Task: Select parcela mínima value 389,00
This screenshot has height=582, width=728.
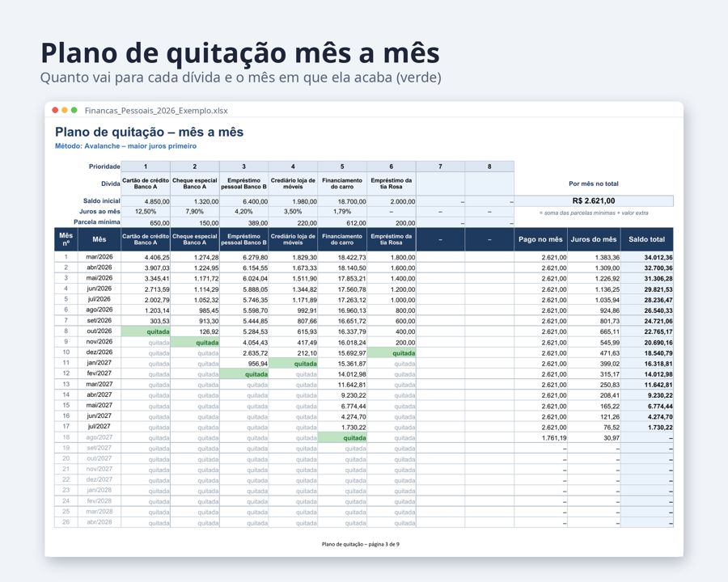Action: tap(244, 222)
